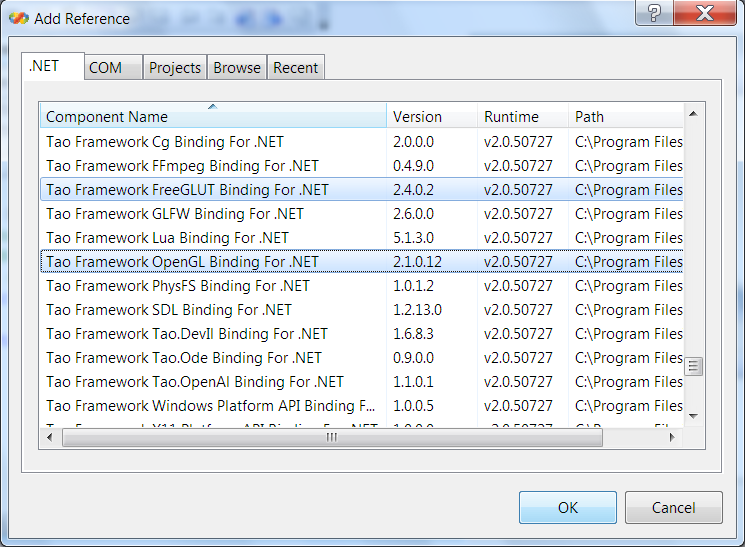Image resolution: width=745 pixels, height=547 pixels.
Task: Select Tao Framework Tao.Ode Binding row
Action: pyautogui.click(x=362, y=358)
